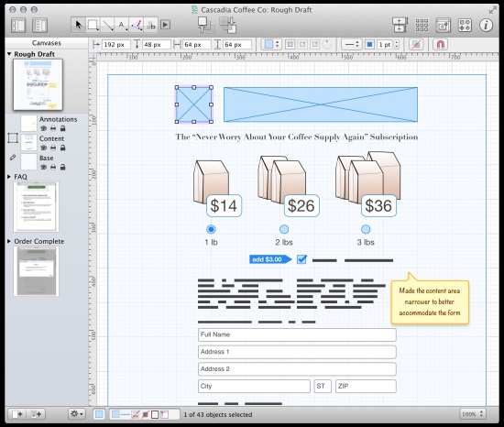Toggle printing for Annotations layer
The width and height of the screenshot is (504, 427).
coord(53,128)
